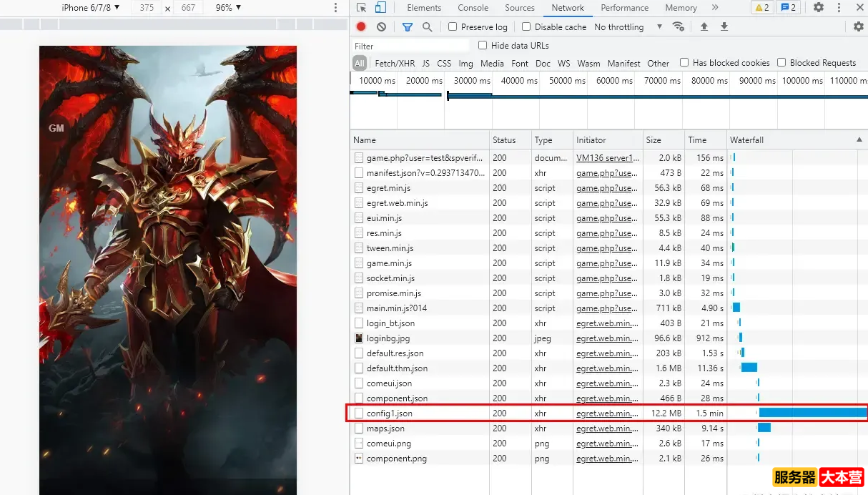
Task: Switch to the Console tab
Action: (473, 8)
